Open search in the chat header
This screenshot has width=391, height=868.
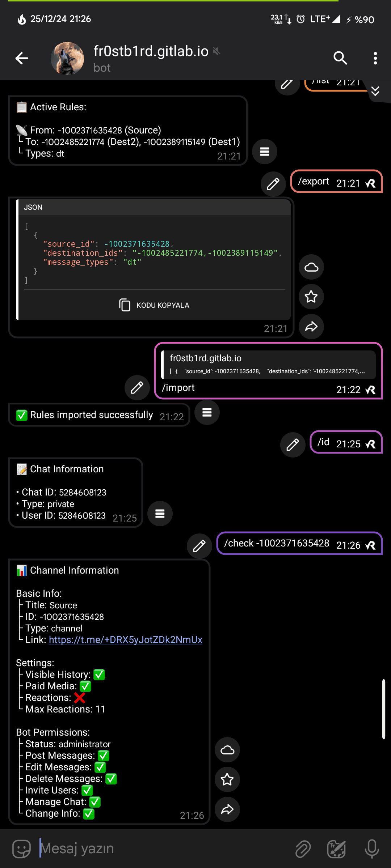tap(340, 58)
